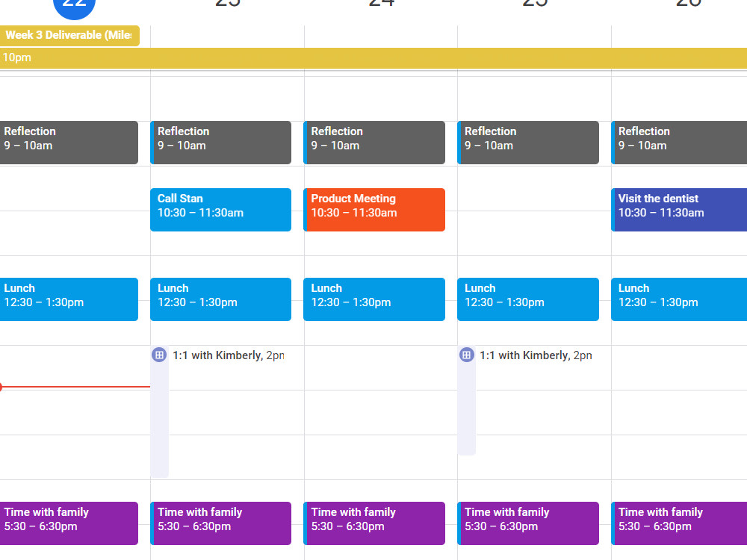Open Time with family in today's column

coord(69,523)
